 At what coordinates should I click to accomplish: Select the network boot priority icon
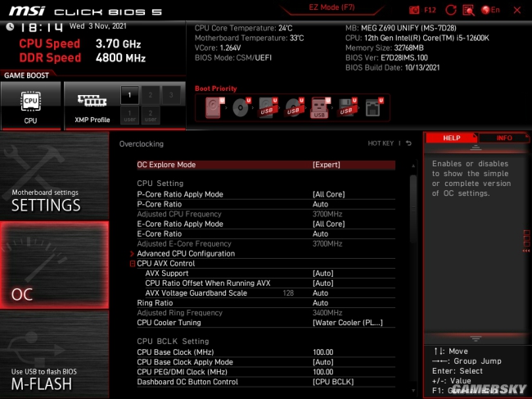[374, 107]
